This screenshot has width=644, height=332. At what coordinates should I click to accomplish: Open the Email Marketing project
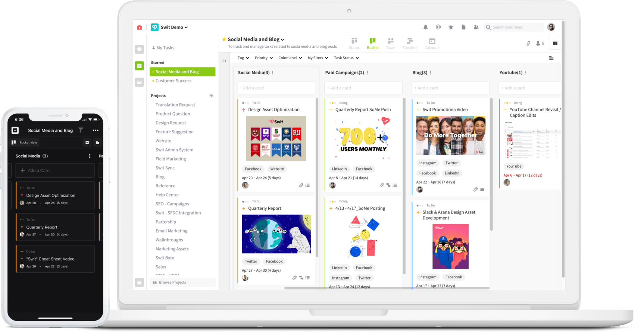[x=172, y=231]
